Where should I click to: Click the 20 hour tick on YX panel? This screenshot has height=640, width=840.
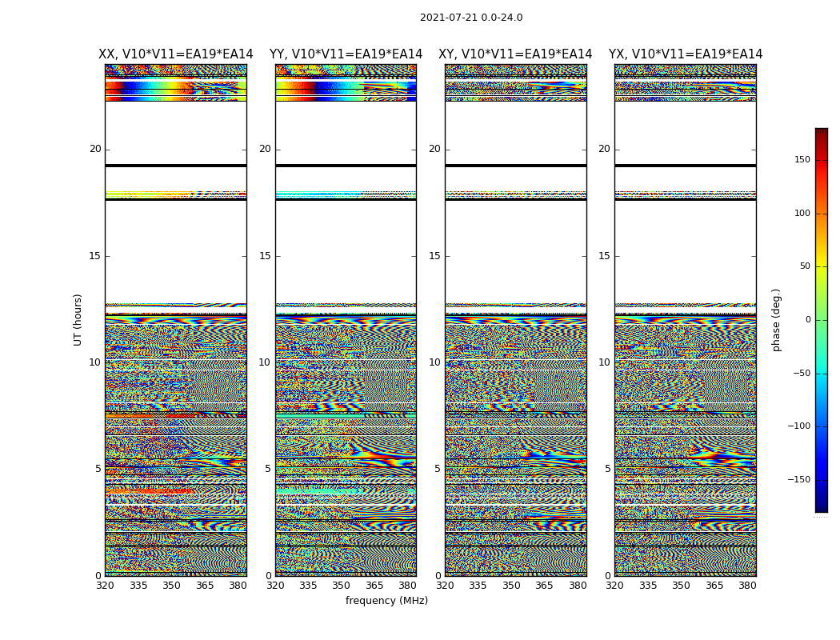604,149
